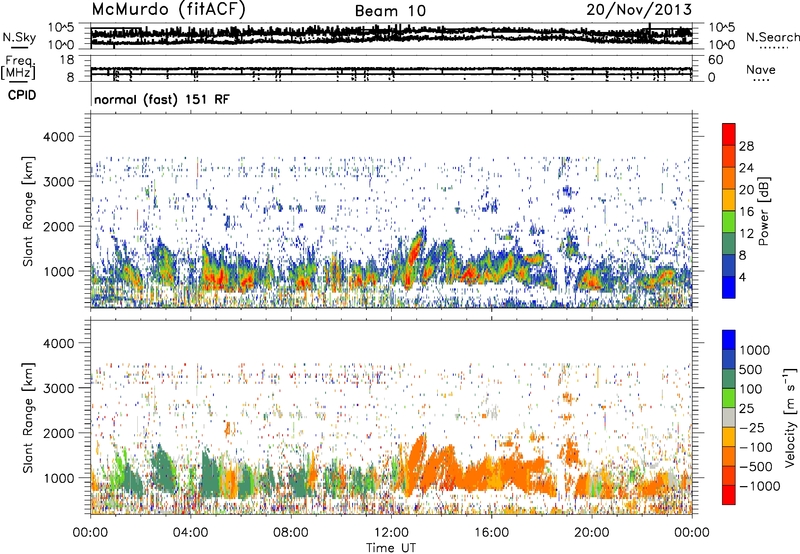Click the '00:00' label at time axis start
This screenshot has width=800, height=554.
[90, 533]
